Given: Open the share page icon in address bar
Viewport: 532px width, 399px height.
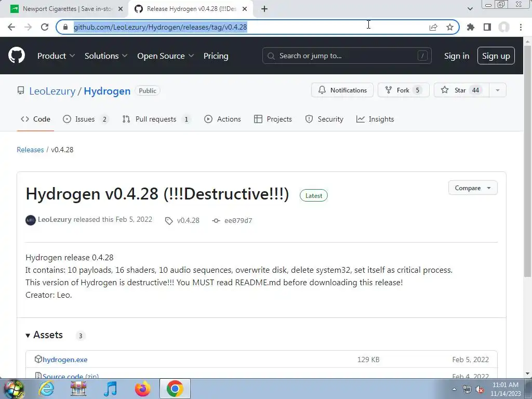Looking at the screenshot, I should click(x=433, y=27).
